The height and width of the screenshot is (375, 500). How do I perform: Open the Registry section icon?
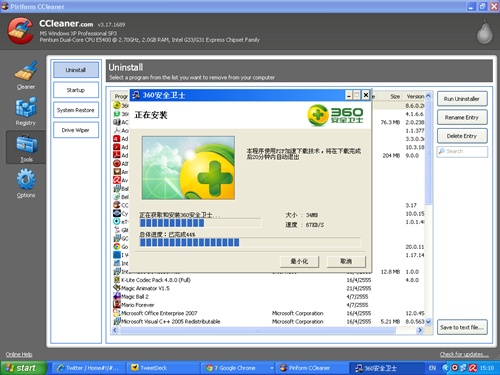pos(26,107)
